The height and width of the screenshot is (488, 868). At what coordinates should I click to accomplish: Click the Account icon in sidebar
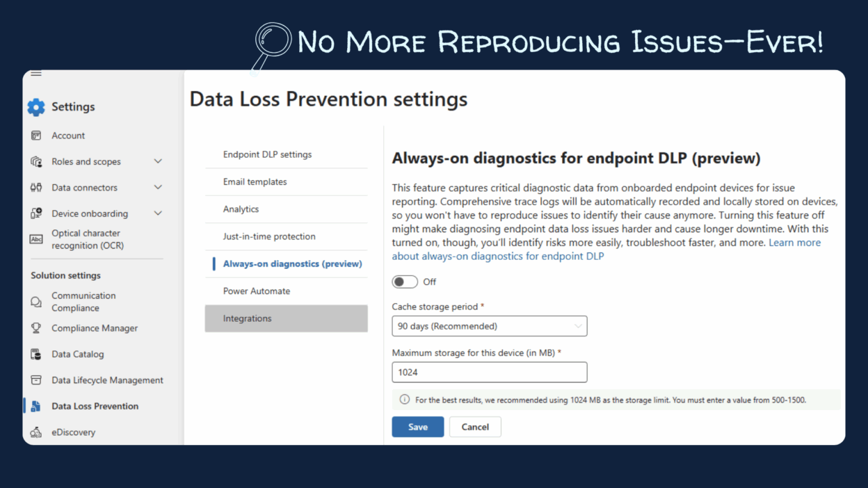pyautogui.click(x=36, y=136)
